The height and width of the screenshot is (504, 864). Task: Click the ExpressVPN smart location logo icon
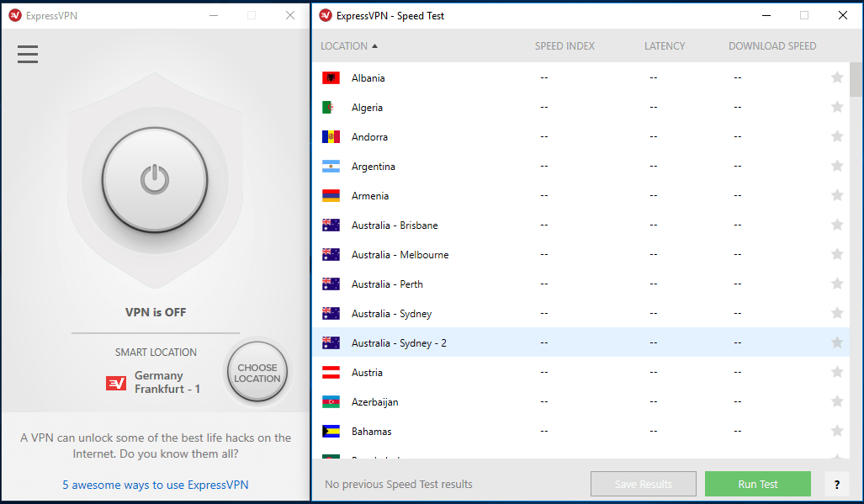click(116, 383)
